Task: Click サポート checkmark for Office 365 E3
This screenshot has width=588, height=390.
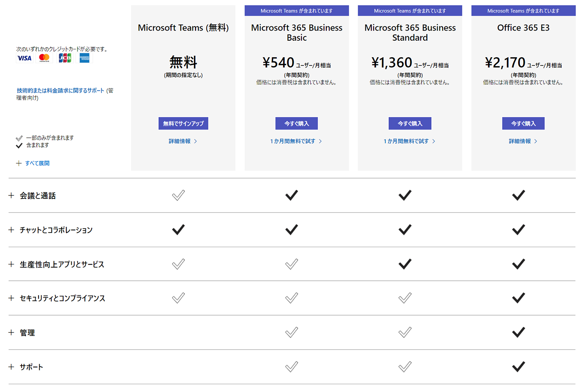Action: pyautogui.click(x=519, y=367)
